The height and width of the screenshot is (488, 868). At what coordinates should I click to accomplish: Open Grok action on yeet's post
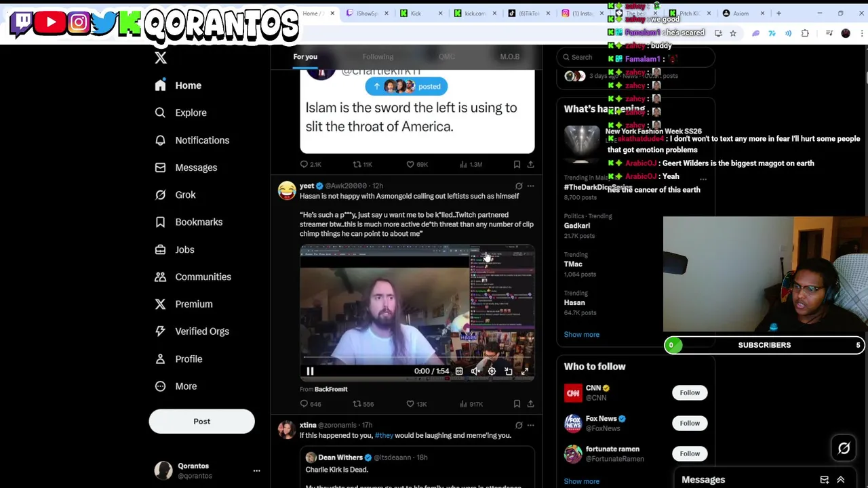coord(519,186)
